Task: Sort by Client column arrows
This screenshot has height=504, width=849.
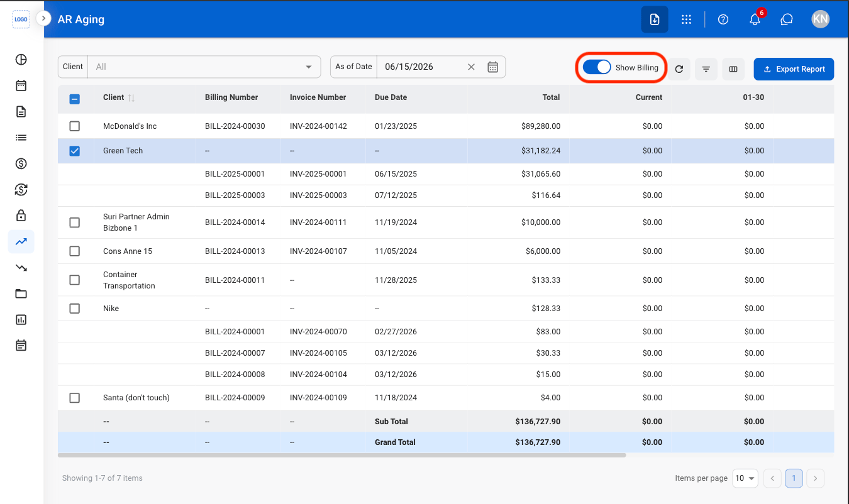Action: [x=131, y=98]
